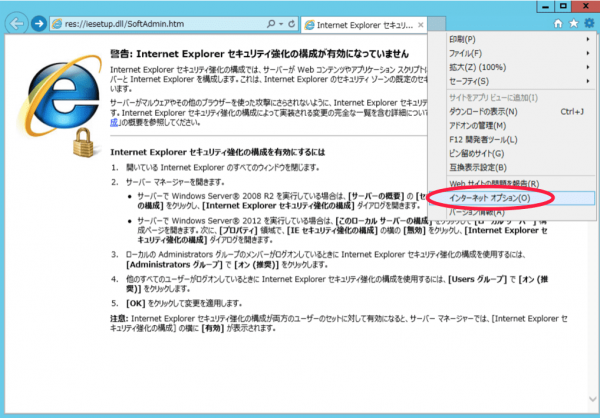This screenshot has height=418, width=600.
Task: Click the page scrollbar down arrow
Action: coord(592,398)
